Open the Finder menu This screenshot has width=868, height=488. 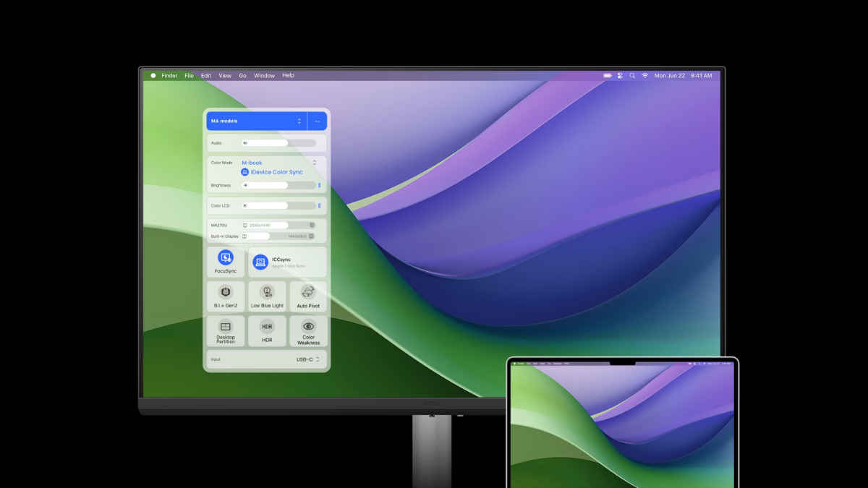point(169,75)
